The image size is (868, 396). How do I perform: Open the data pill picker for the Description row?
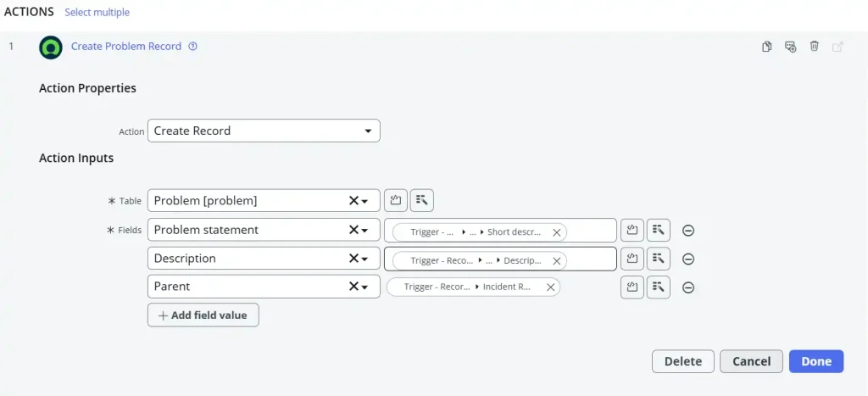point(659,259)
